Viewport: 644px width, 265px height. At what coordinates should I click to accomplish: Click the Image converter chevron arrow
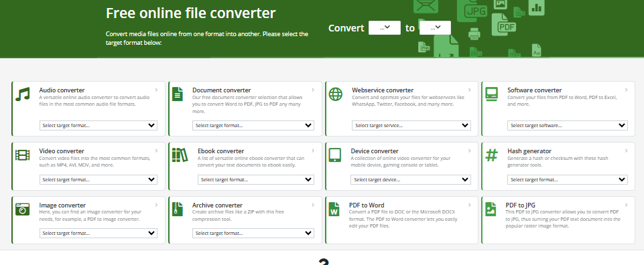point(157,205)
